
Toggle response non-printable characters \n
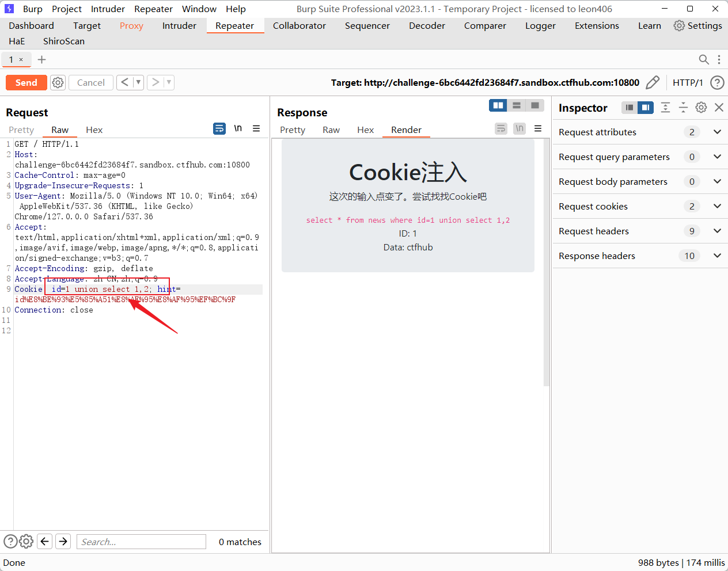[x=520, y=128]
